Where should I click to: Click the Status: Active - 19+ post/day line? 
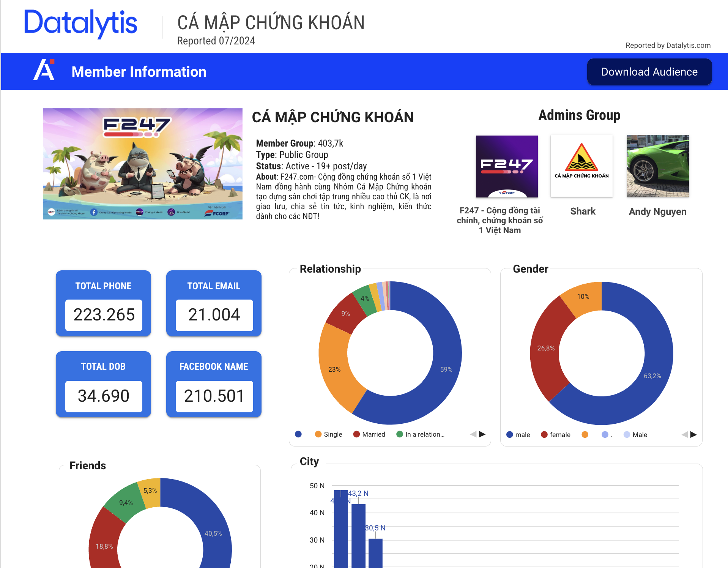(x=311, y=166)
